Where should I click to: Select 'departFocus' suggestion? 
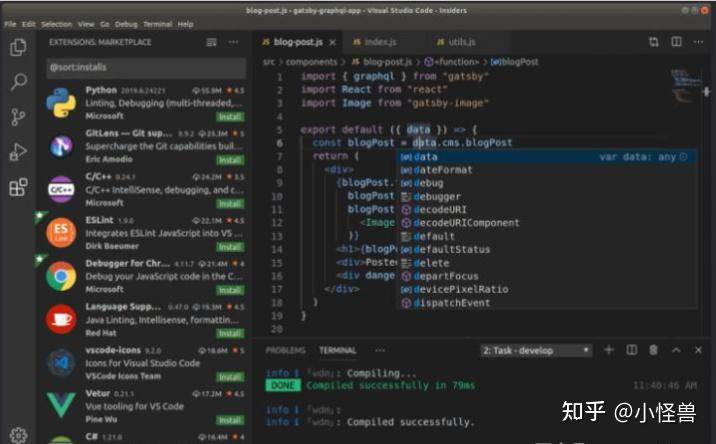547,276
